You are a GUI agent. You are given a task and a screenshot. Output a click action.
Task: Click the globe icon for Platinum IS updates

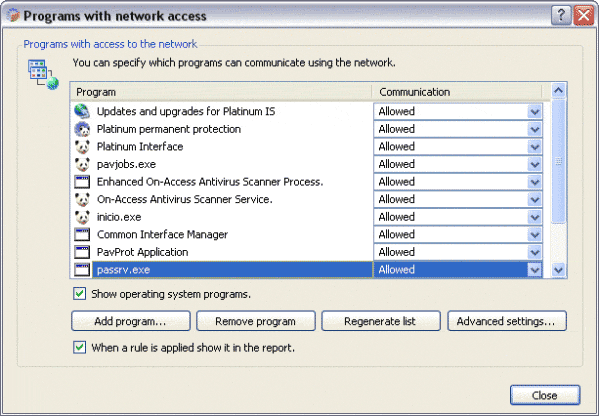coord(82,111)
